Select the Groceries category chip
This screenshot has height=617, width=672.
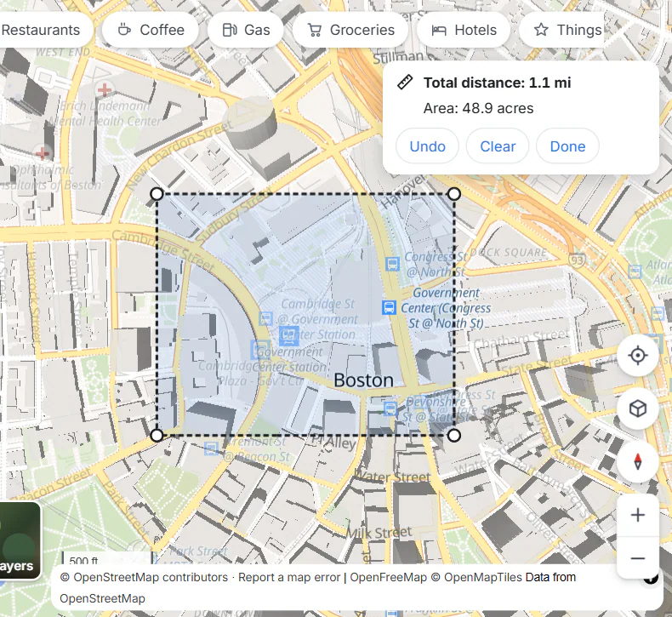click(350, 30)
